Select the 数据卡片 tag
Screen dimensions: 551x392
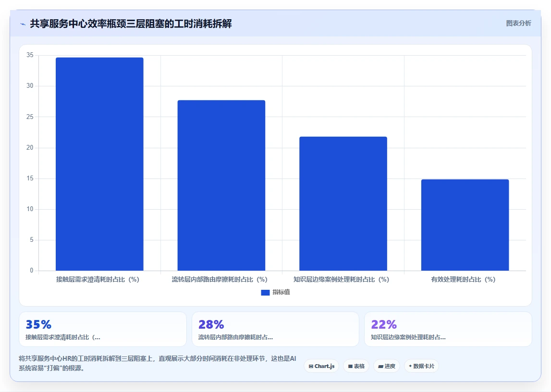(421, 366)
